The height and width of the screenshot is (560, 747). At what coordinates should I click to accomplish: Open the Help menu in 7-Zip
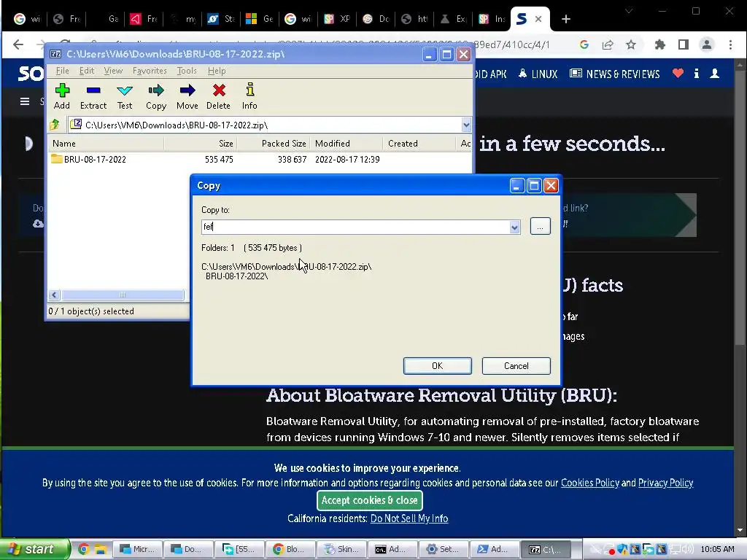tap(216, 71)
